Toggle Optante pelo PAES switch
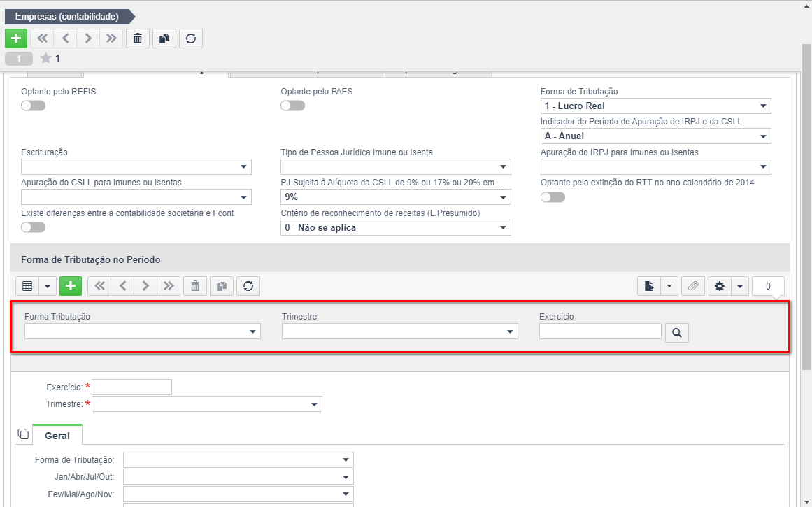812x507 pixels. pos(292,106)
